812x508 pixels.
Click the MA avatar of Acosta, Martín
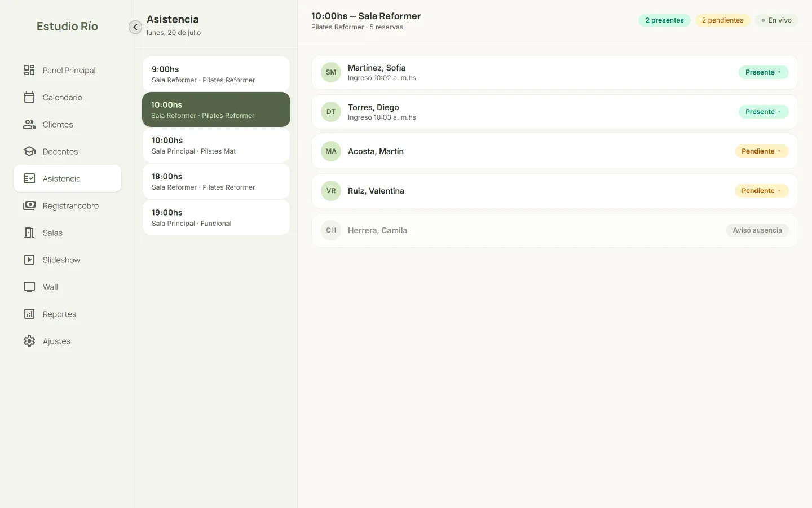[x=331, y=151]
